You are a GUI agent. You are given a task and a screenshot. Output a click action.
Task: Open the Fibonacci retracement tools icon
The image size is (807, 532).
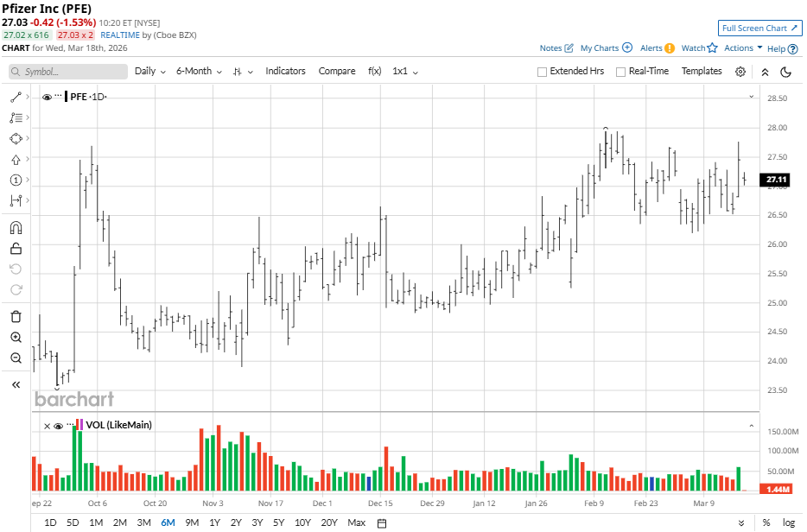[16, 117]
